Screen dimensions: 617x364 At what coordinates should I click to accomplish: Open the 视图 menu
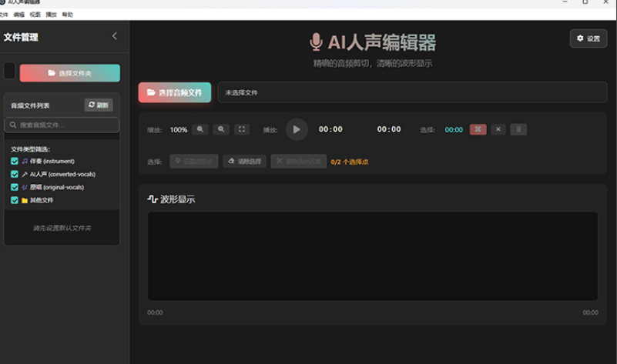(x=35, y=15)
